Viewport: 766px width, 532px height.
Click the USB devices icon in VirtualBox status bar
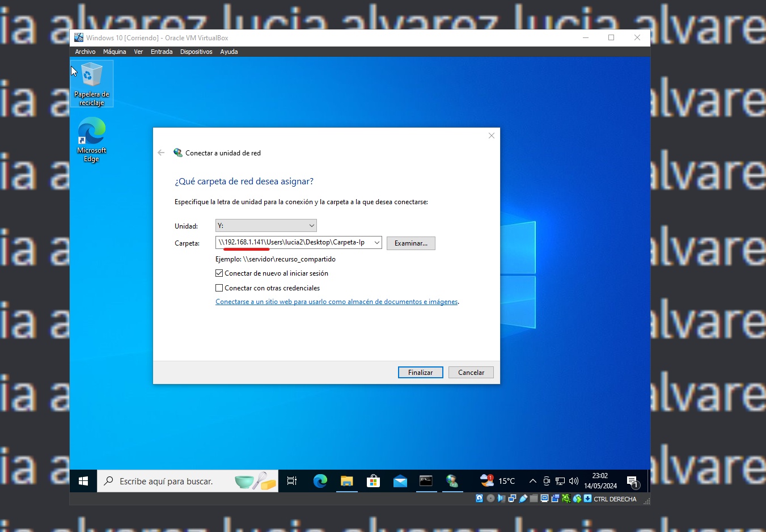click(x=523, y=499)
